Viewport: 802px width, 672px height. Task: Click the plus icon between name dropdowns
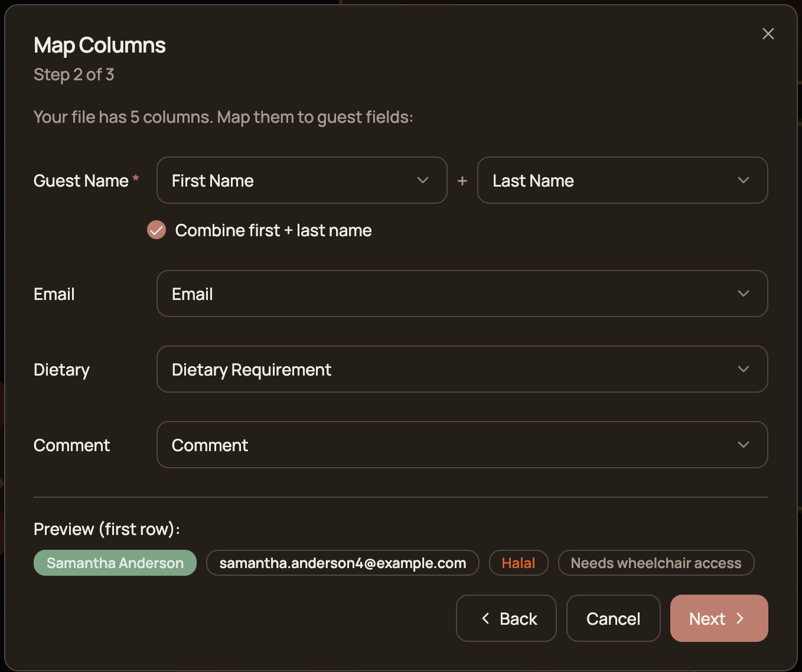[x=462, y=180]
